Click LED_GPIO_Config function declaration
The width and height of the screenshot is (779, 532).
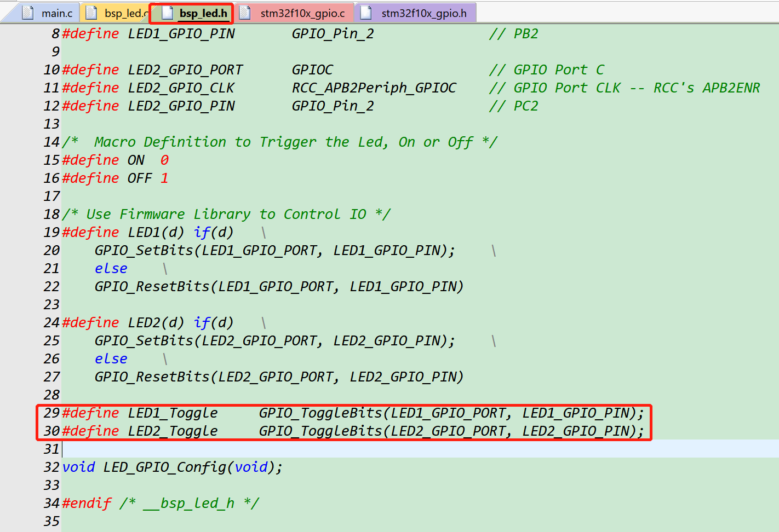173,467
